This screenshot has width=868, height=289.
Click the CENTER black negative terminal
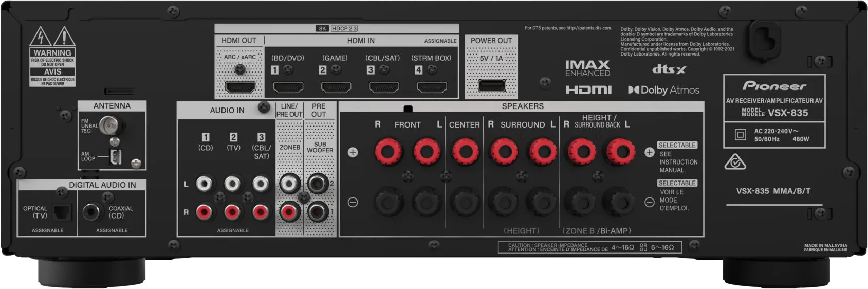pos(465,202)
